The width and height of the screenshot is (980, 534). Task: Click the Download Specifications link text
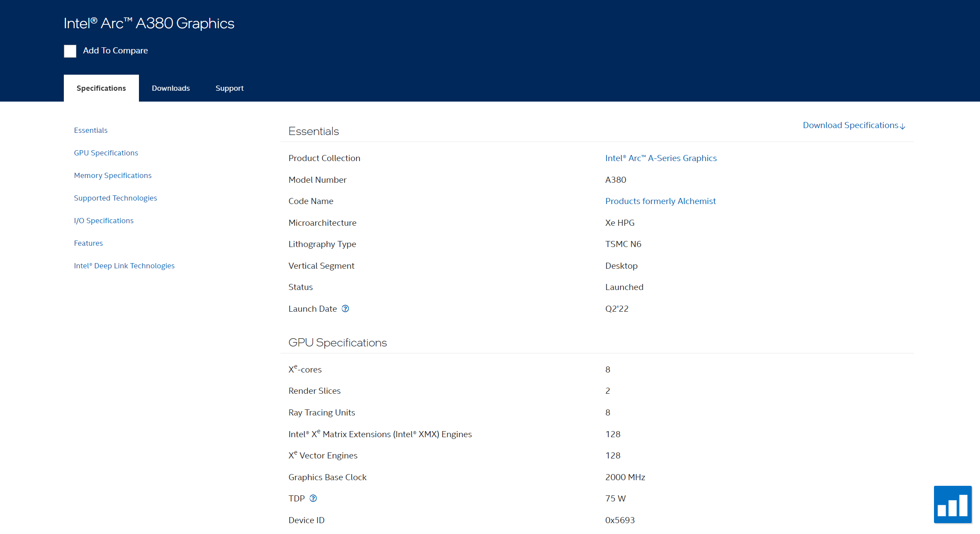click(x=850, y=125)
